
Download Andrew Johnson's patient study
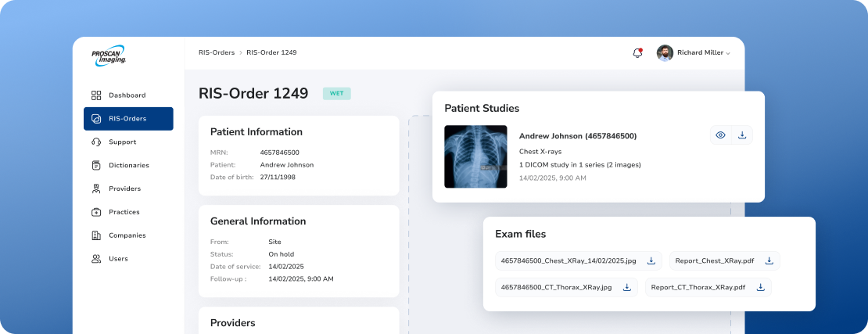(x=742, y=135)
